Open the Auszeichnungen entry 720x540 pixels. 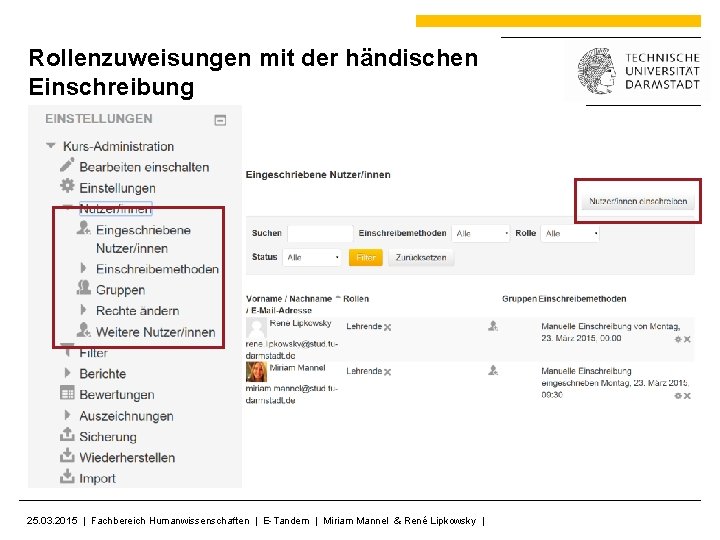[x=126, y=416]
